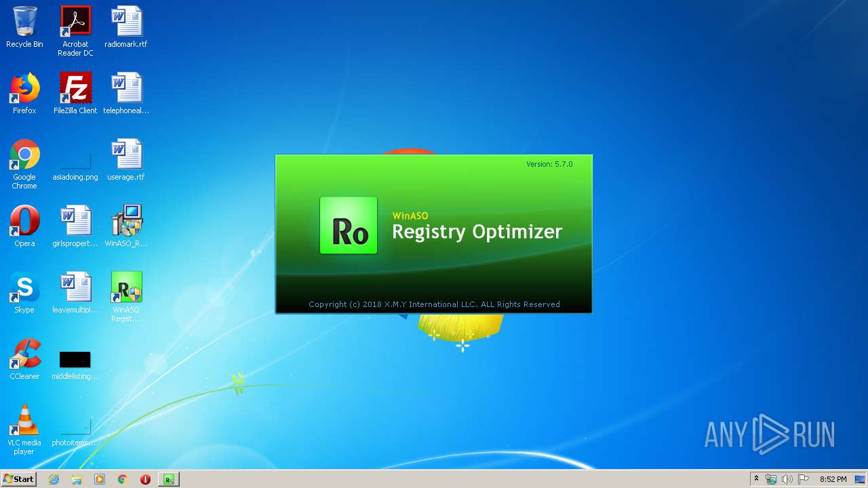Open Skype desktop shortcut
Screen dimensions: 868x488
[x=24, y=293]
